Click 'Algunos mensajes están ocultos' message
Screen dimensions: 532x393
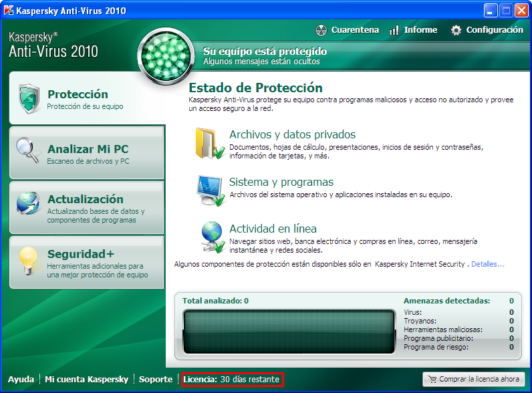261,61
